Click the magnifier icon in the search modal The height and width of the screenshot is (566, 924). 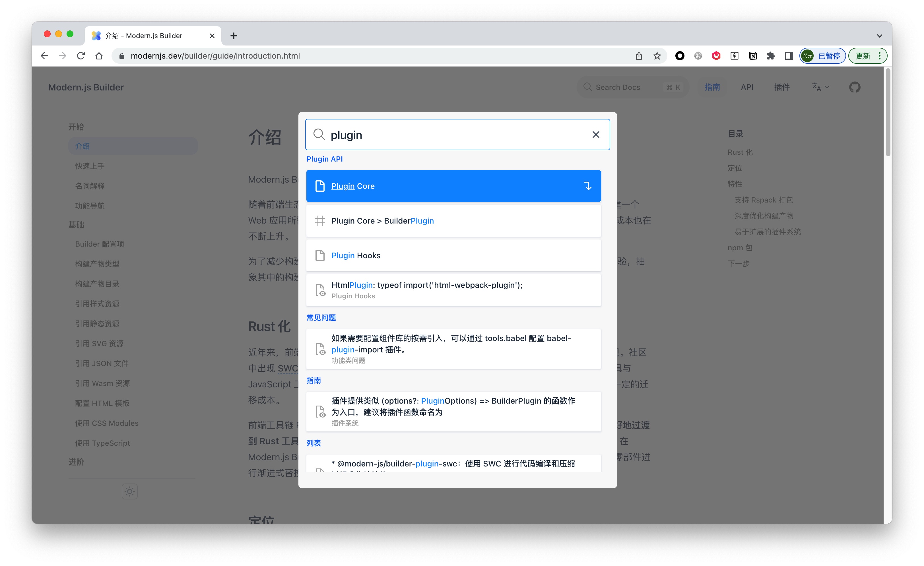[319, 135]
